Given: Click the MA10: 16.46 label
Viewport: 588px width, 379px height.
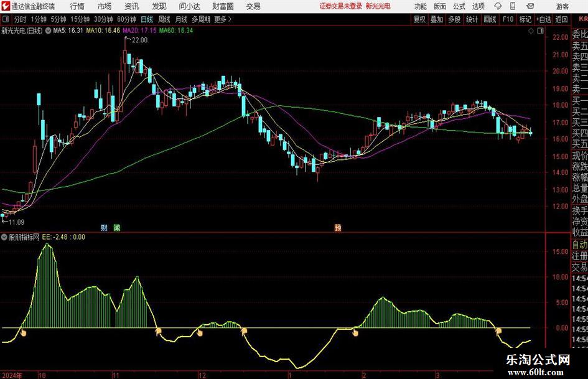Looking at the screenshot, I should (103, 30).
